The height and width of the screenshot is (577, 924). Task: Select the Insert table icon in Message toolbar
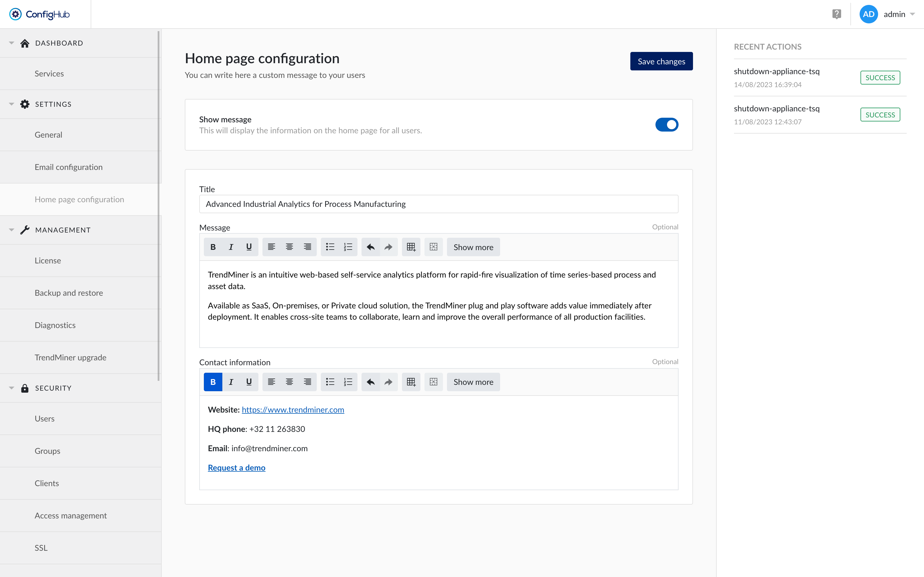[411, 247]
